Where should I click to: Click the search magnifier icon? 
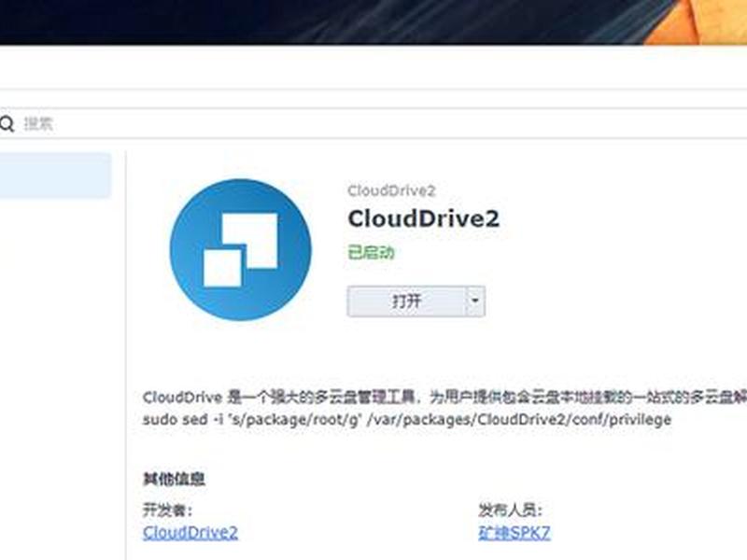(x=7, y=124)
